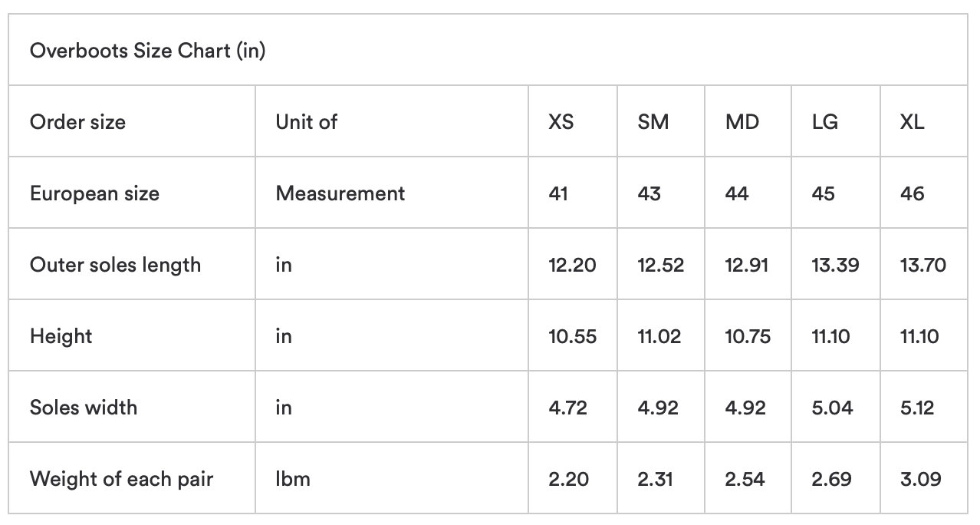Select soles width value 5.04

coord(832,408)
